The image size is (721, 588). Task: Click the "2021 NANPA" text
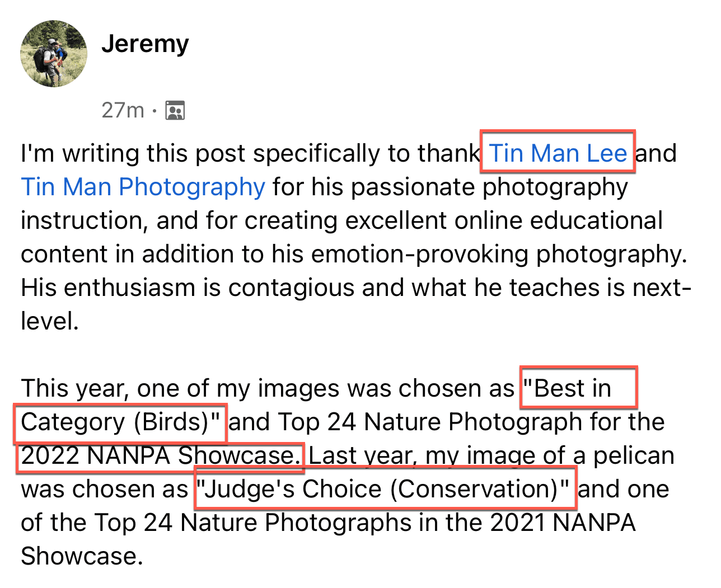coord(563,523)
